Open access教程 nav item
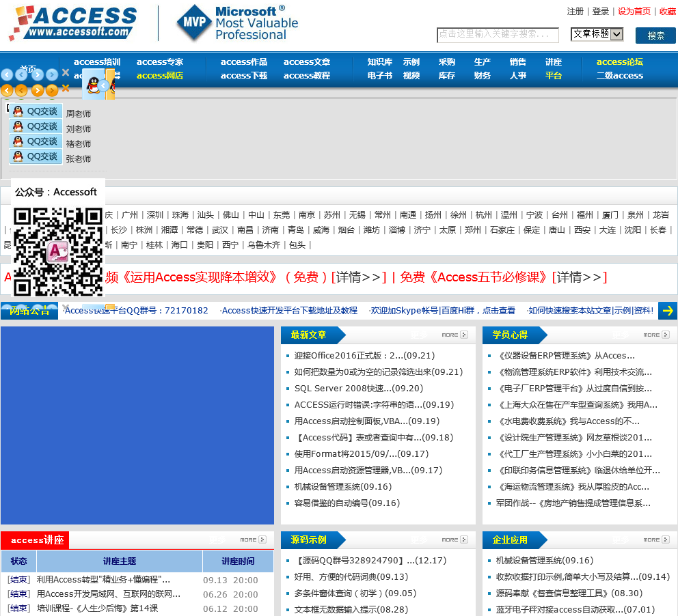678x616 pixels. 307,76
